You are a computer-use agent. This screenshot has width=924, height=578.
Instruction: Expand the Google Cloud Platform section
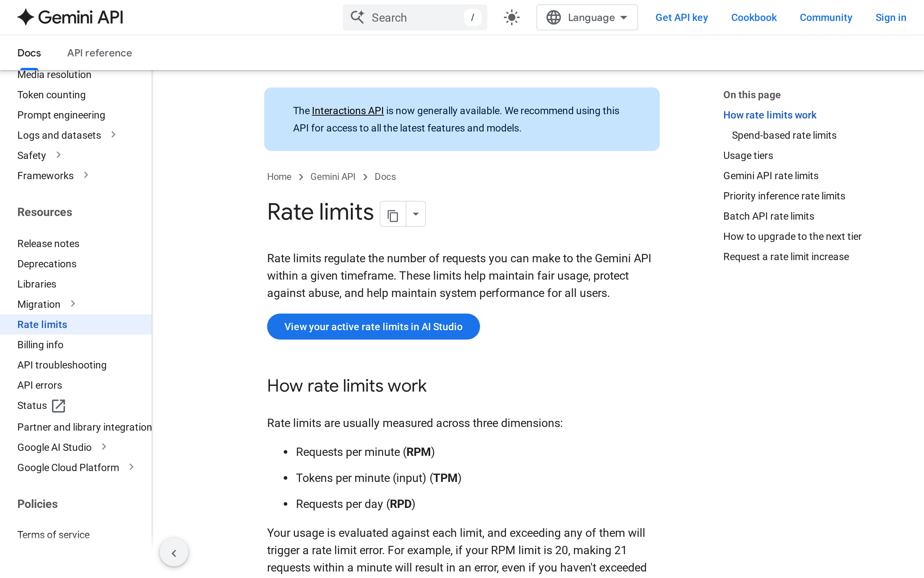131,467
